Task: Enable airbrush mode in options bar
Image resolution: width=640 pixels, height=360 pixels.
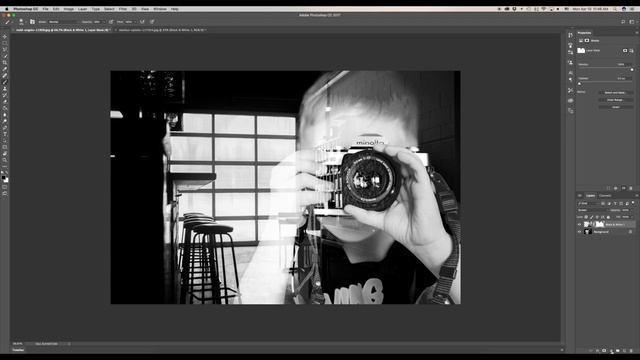Action: tap(142, 22)
